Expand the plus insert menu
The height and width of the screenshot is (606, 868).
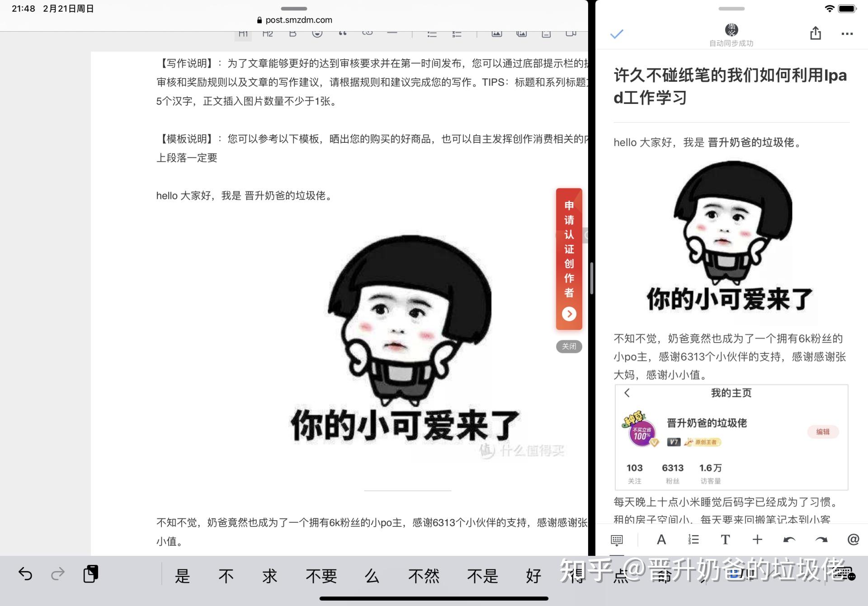pyautogui.click(x=757, y=540)
